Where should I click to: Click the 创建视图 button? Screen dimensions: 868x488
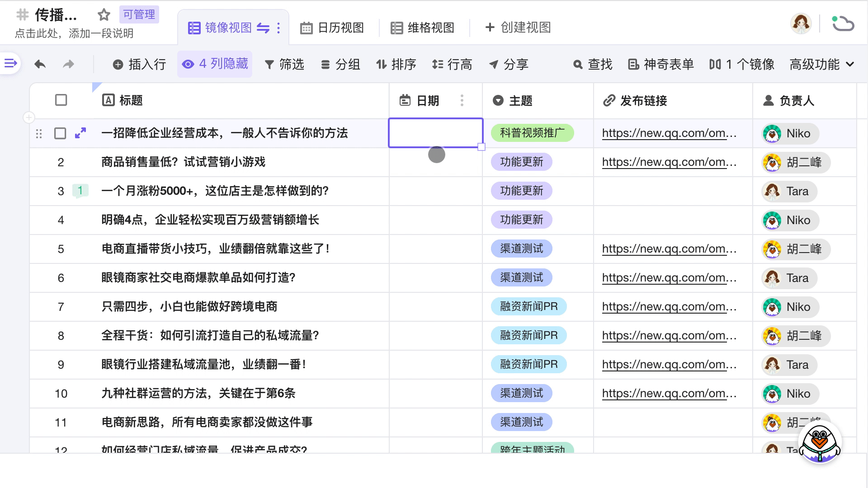pos(518,28)
